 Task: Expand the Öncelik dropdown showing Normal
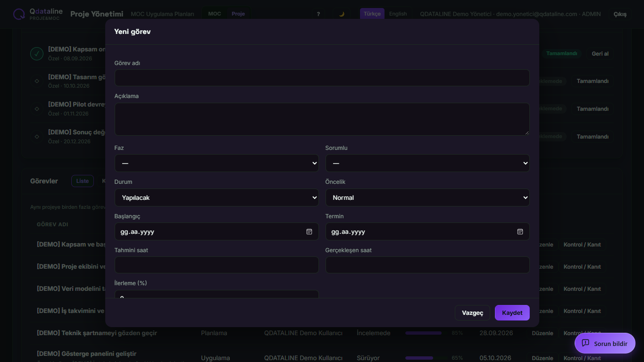coord(427,197)
